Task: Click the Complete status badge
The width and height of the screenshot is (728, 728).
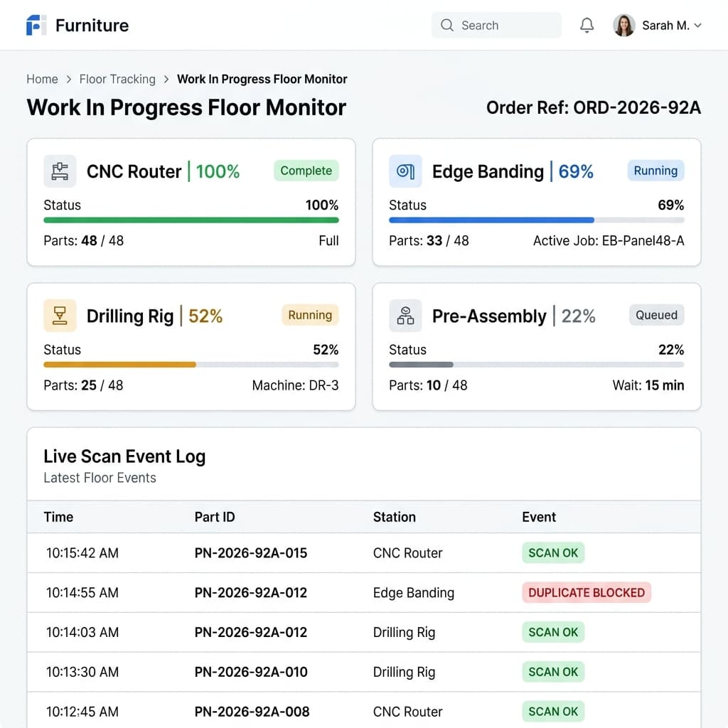Action: (x=306, y=171)
